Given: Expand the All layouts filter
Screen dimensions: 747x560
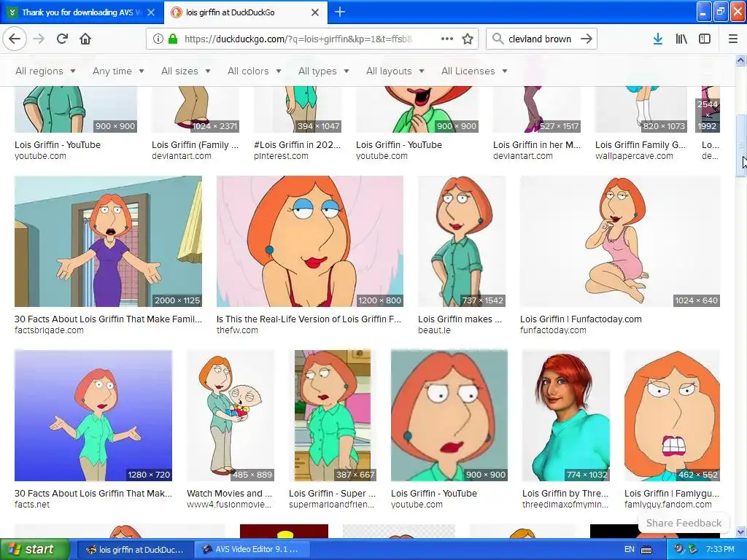Looking at the screenshot, I should (x=395, y=71).
